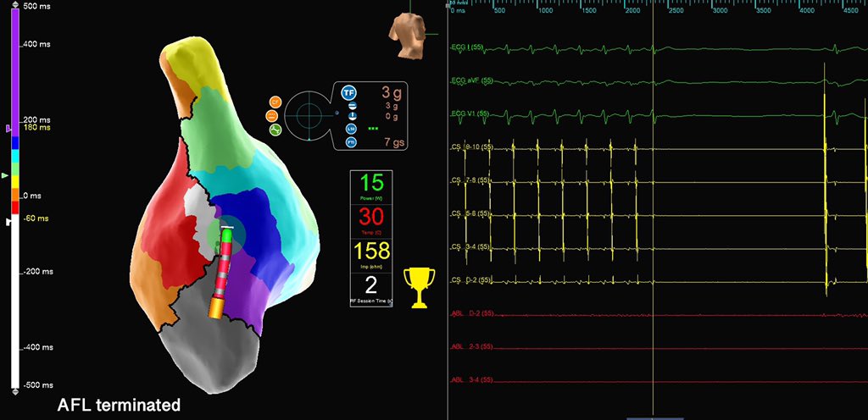Click the yellow trophy icon
The image size is (868, 420).
click(419, 287)
